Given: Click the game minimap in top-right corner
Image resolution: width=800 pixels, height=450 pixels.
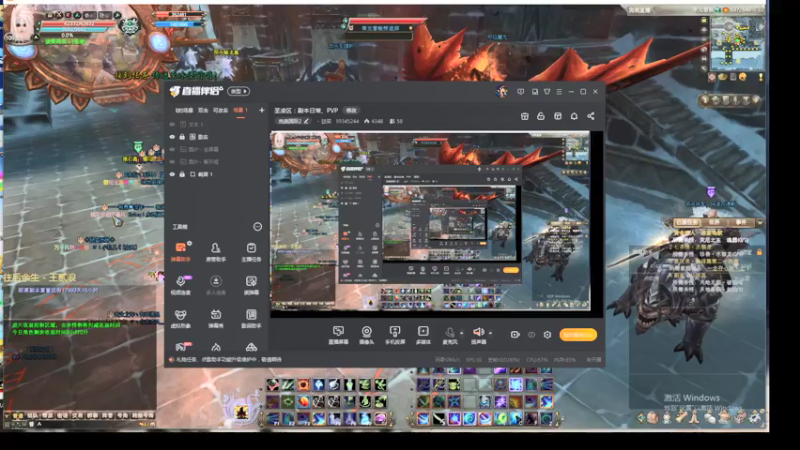Looking at the screenshot, I should [737, 43].
